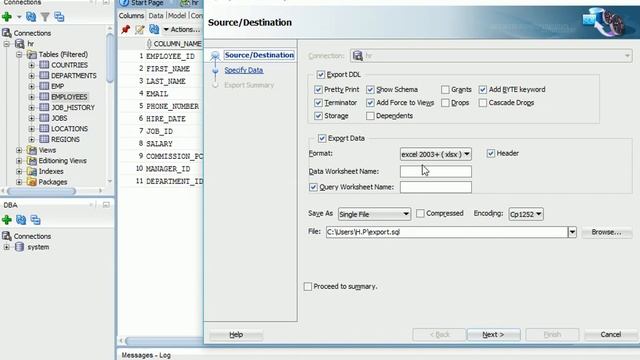Select the DEPARTMENTS table in tree
Image resolution: width=640 pixels, height=360 pixels.
[73, 76]
